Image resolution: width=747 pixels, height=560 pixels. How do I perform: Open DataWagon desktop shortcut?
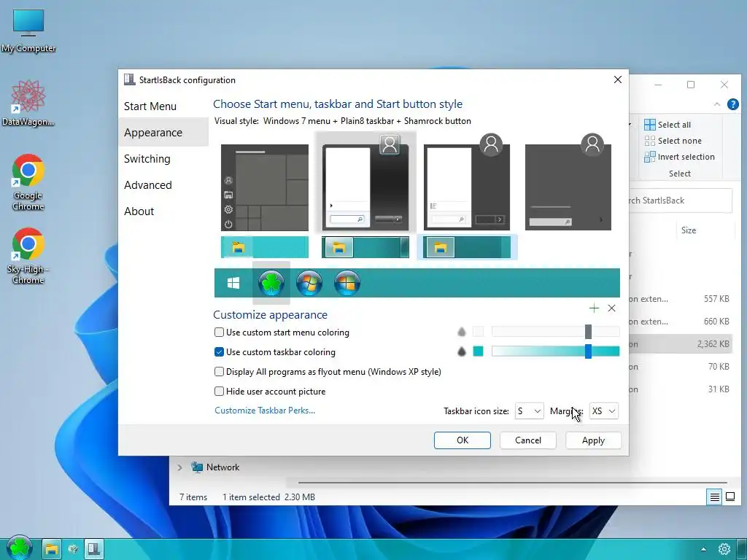pos(28,104)
